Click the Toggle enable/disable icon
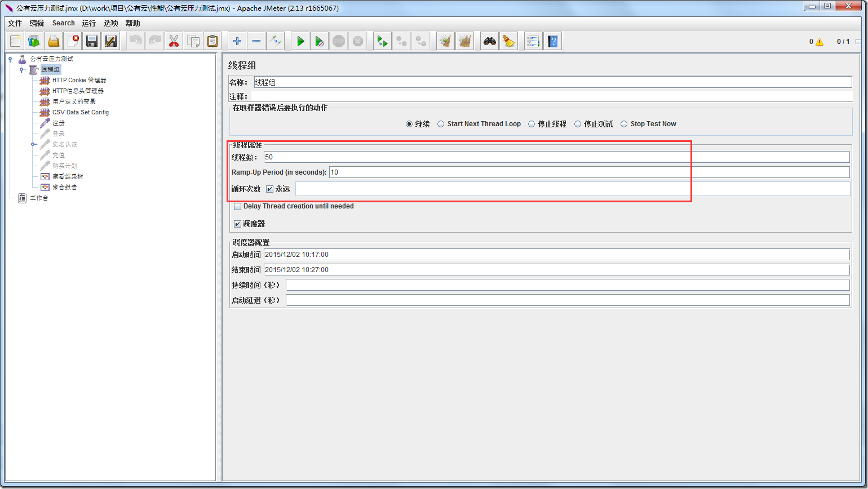The image size is (868, 489). (x=276, y=41)
